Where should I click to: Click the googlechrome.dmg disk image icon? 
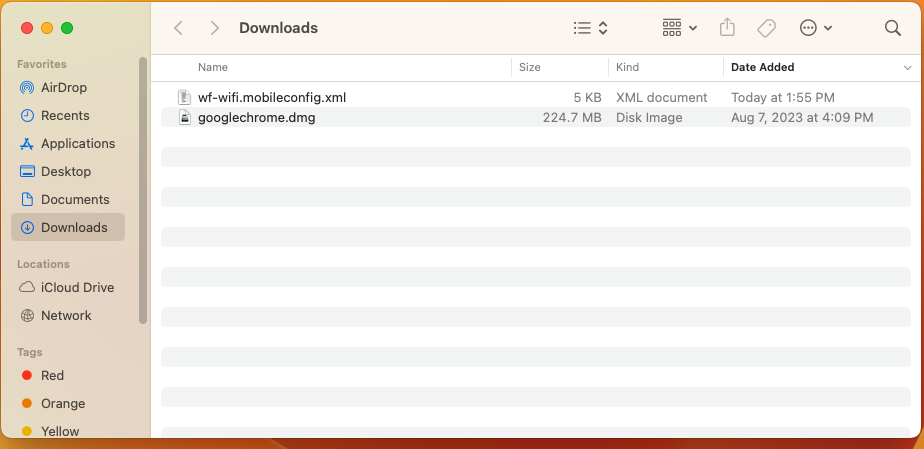coord(185,117)
